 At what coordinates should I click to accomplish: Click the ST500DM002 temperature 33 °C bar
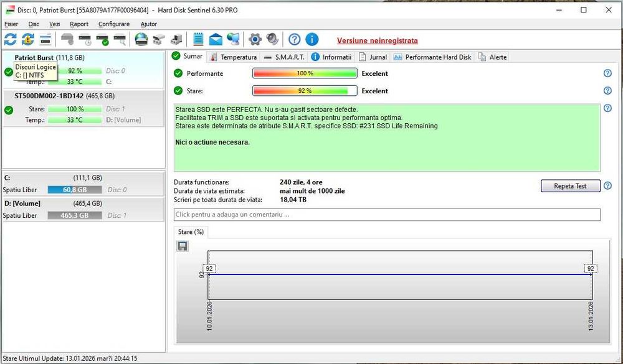[x=75, y=120]
